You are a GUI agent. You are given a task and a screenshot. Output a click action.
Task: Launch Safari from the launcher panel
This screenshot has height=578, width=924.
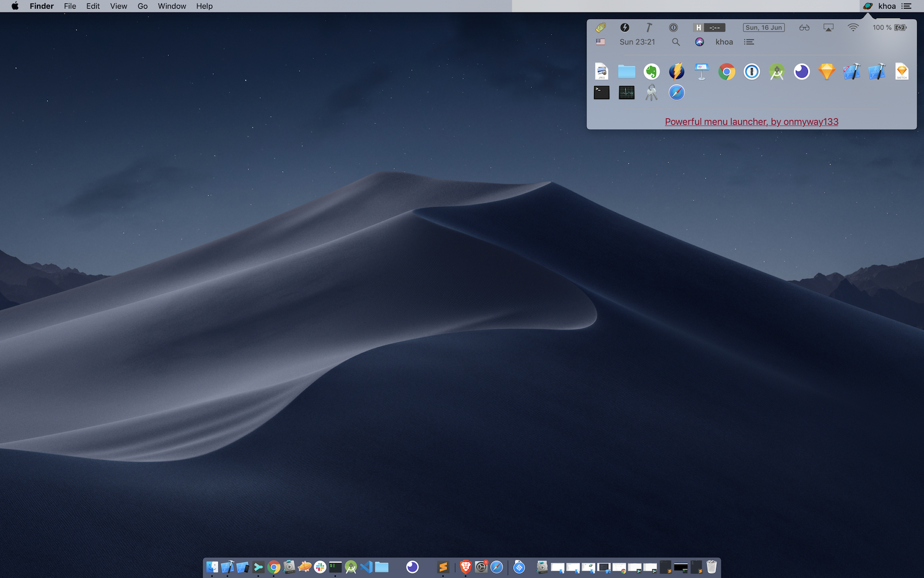point(676,92)
